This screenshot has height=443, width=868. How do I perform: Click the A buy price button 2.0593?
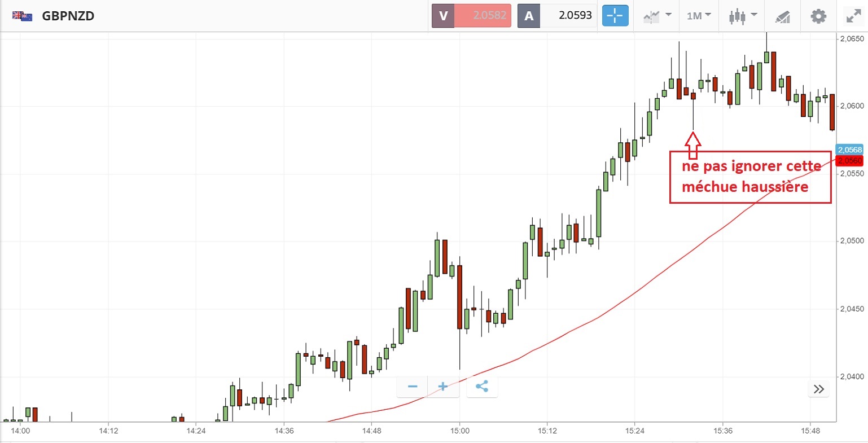(x=558, y=16)
